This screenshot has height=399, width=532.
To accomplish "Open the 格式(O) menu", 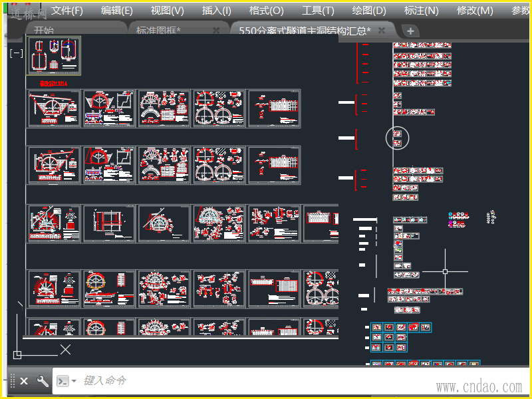I will (266, 11).
